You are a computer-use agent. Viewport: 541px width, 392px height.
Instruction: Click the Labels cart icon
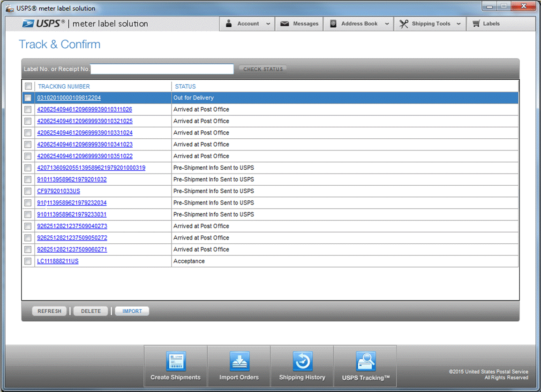[x=476, y=23]
